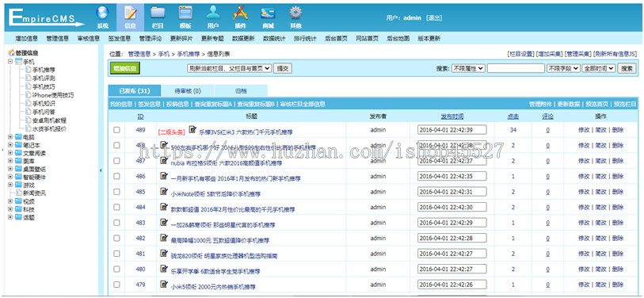
Task: Expand the 视频 tree node
Action: (x=10, y=201)
